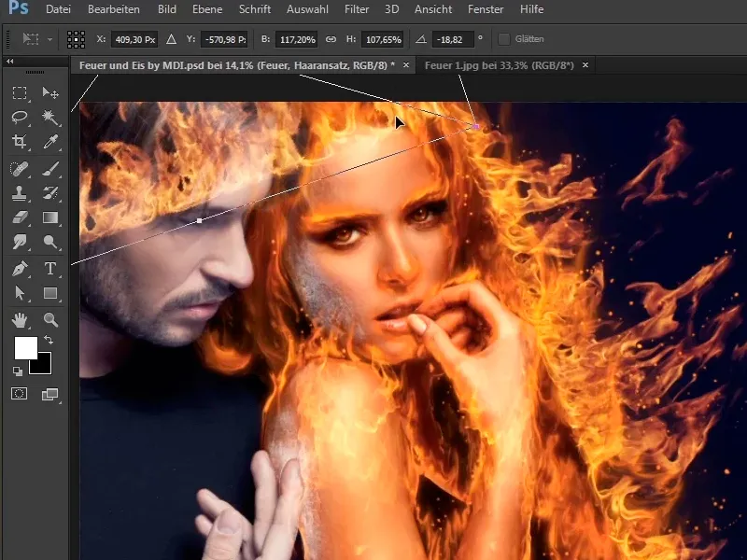Click the X position input field

[134, 39]
